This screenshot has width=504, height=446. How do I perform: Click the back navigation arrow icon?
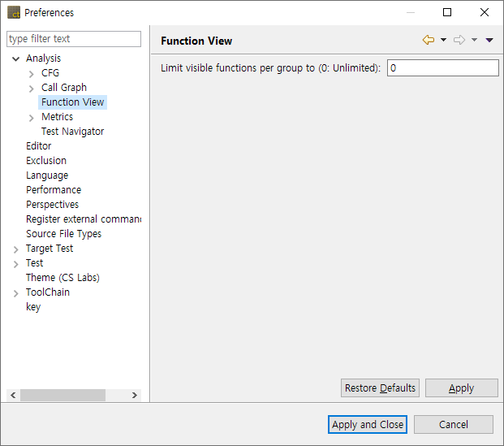(429, 40)
